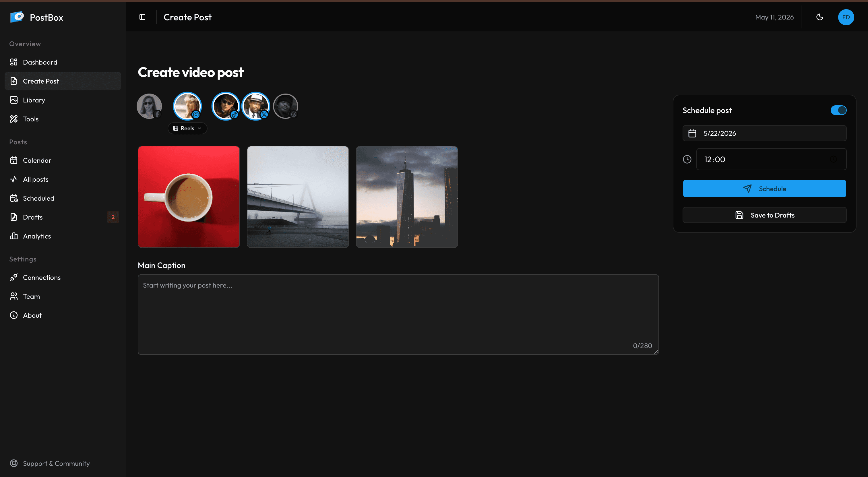Open the ED user avatar menu

pos(846,17)
